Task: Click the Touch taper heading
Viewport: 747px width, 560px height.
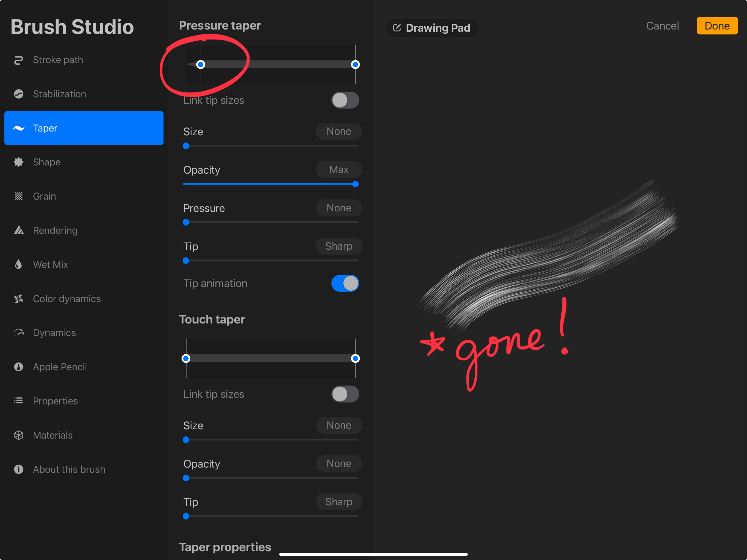Action: [x=212, y=320]
